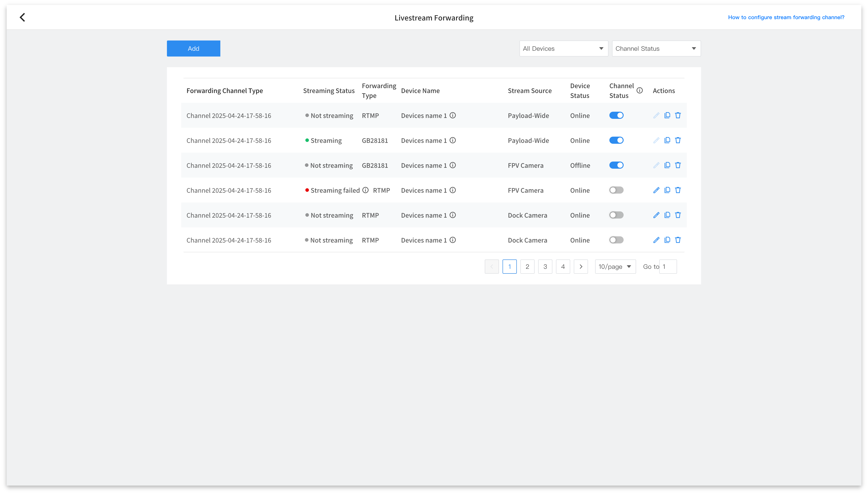
Task: Copy the Offline FPV Camera channel
Action: (x=667, y=165)
